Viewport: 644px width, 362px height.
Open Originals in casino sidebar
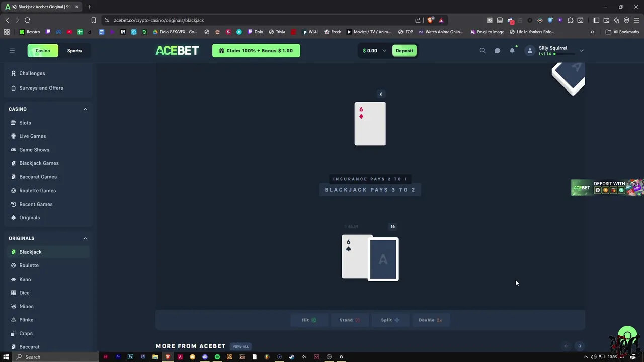pos(29,218)
